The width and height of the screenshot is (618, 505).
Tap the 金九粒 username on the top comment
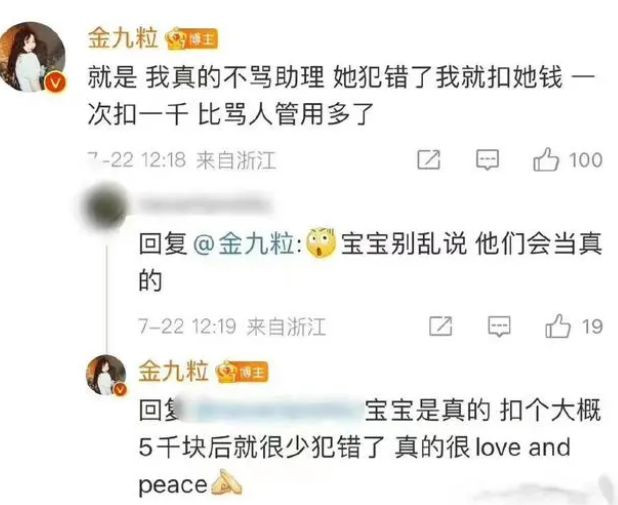click(123, 39)
